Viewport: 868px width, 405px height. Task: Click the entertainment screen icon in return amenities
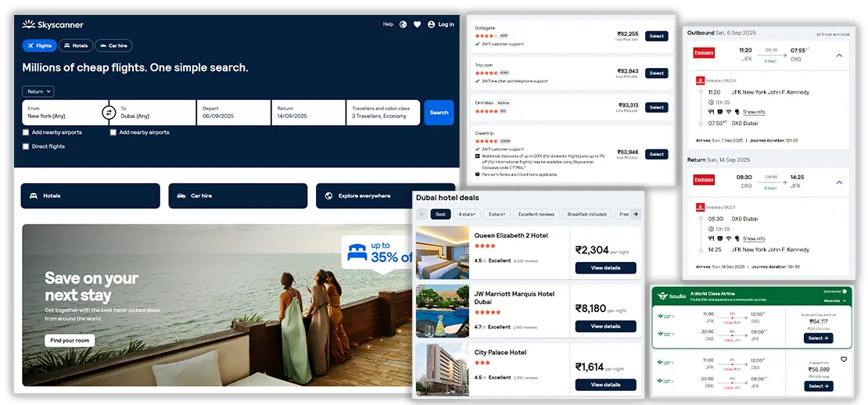[x=719, y=238]
